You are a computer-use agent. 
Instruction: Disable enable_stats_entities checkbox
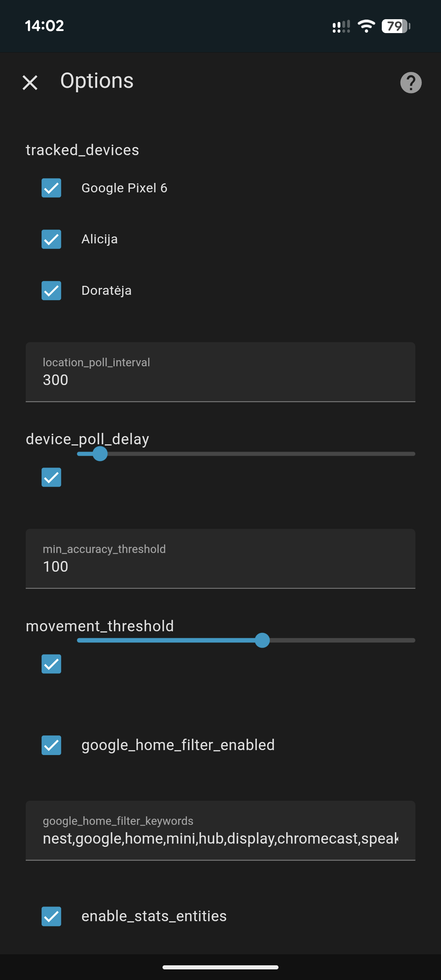tap(51, 916)
